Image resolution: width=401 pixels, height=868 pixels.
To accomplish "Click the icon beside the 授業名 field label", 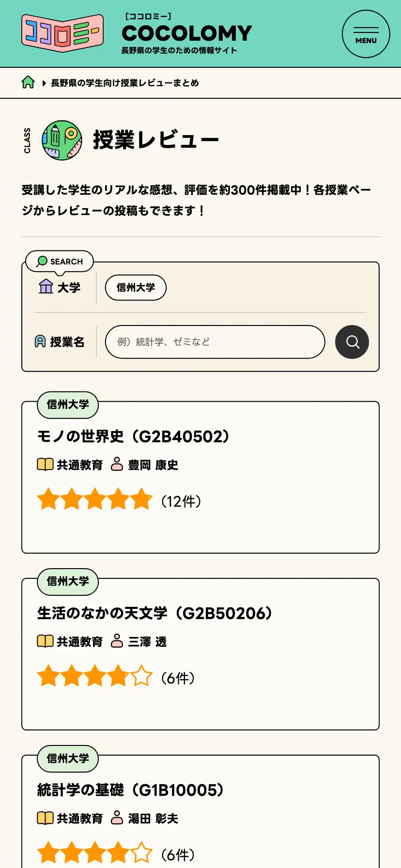I will [40, 341].
